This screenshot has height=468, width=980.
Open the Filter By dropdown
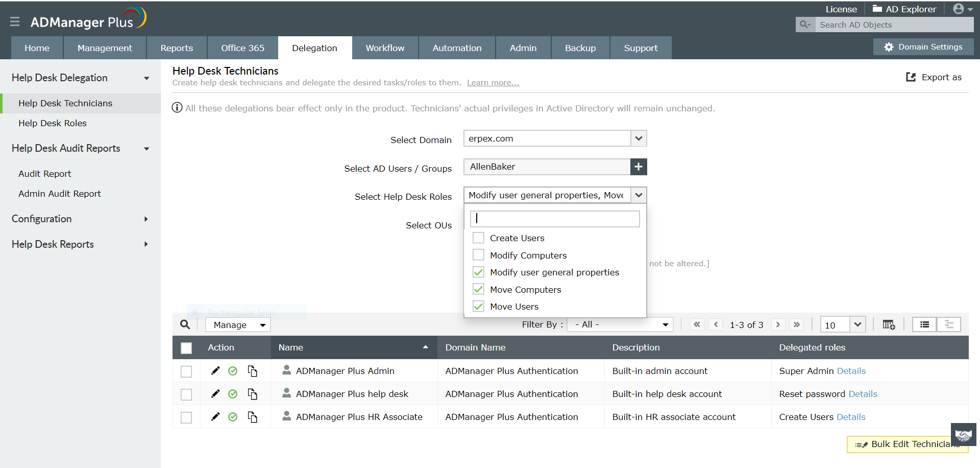[620, 324]
